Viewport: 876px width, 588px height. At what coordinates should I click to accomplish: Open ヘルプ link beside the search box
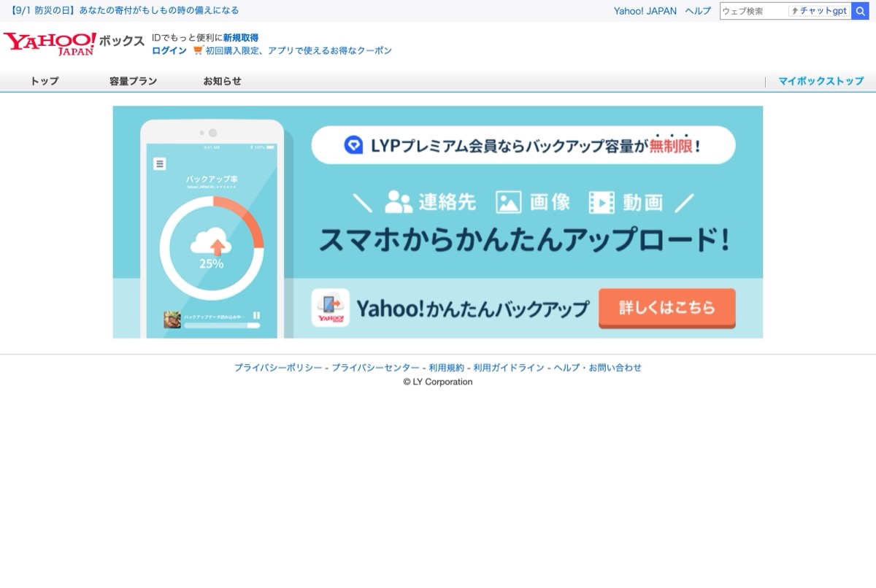tap(698, 11)
